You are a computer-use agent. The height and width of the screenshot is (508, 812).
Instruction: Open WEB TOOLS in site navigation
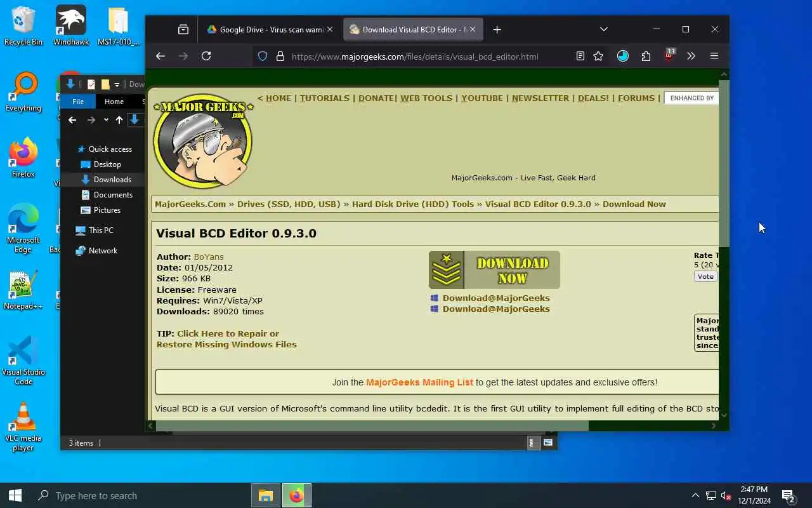(x=426, y=98)
